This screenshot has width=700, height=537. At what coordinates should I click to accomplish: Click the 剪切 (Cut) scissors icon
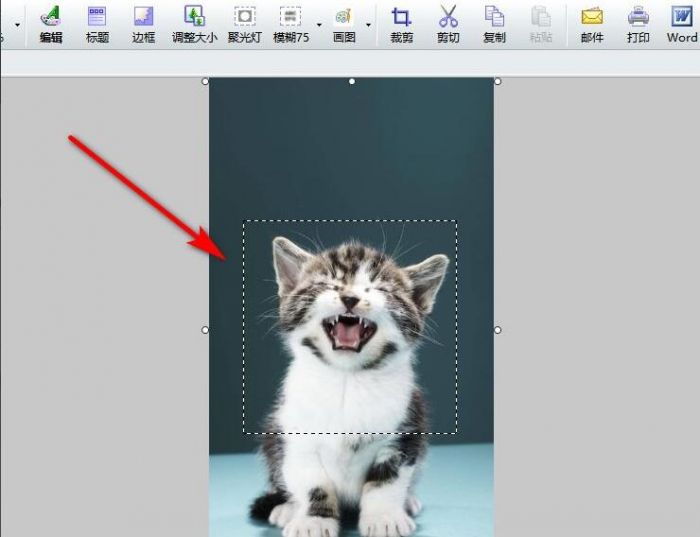pos(448,23)
